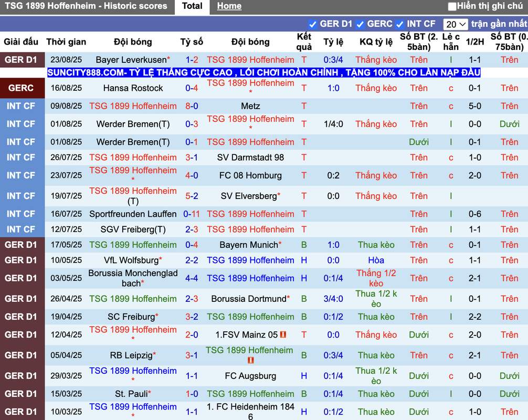528x420 pixels.
Task: Click GER D1 label on 23/08/25 row
Action: (x=21, y=60)
